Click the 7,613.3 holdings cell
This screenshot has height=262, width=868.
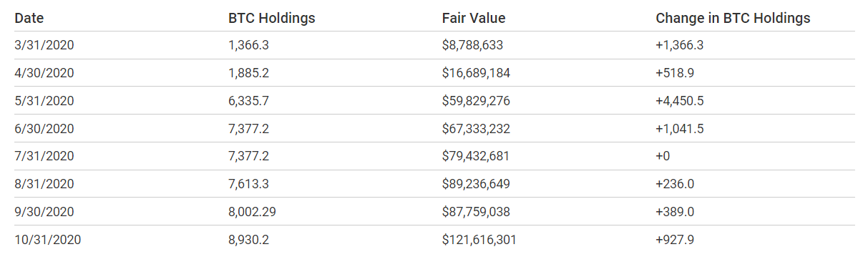pos(248,184)
